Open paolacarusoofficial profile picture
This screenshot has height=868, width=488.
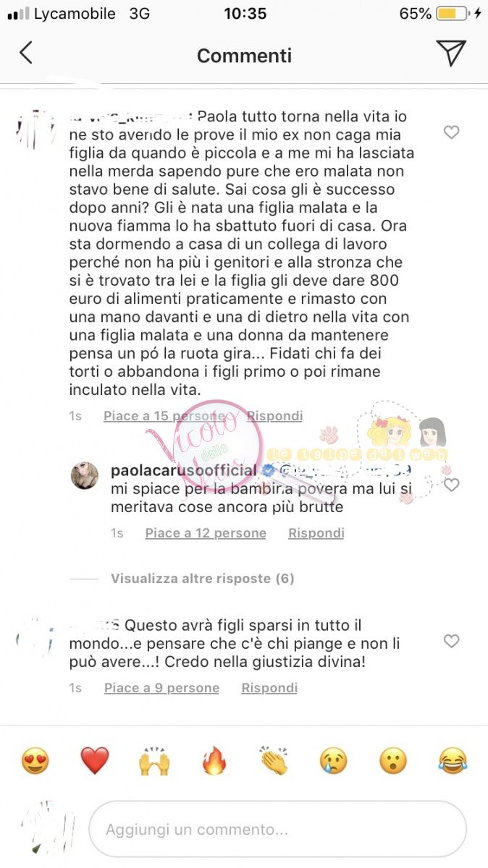(x=84, y=475)
